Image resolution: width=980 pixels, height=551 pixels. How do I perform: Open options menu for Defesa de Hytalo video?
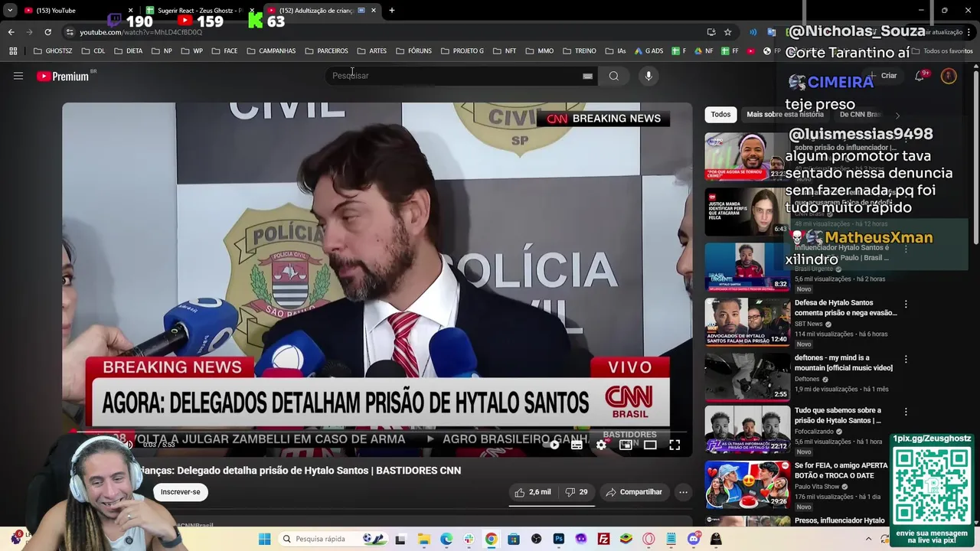point(906,304)
